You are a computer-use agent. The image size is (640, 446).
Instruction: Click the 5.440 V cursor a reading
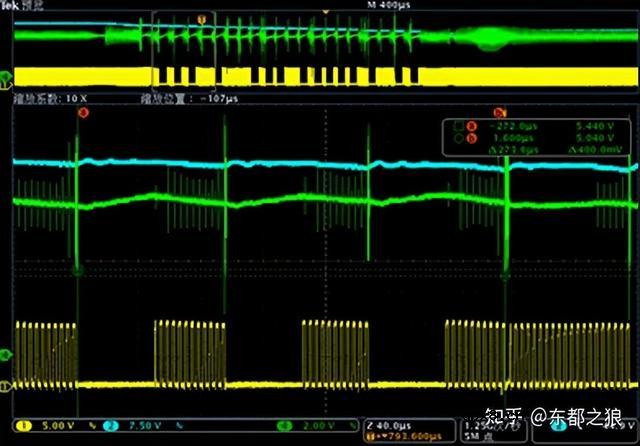tap(594, 126)
